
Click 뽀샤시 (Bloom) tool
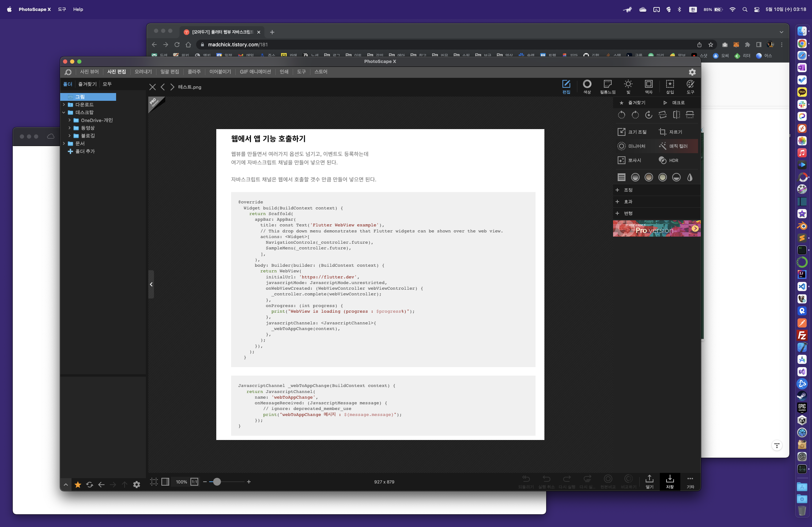(630, 160)
